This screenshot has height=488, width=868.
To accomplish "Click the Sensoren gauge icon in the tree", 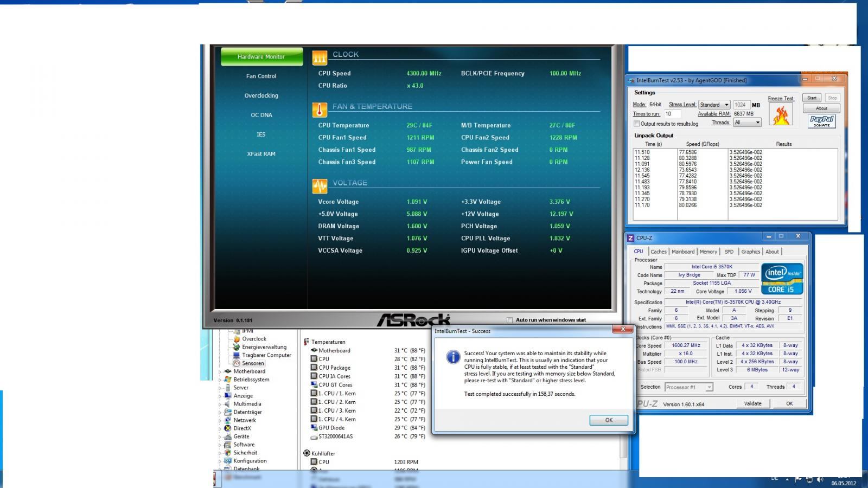I will [237, 363].
